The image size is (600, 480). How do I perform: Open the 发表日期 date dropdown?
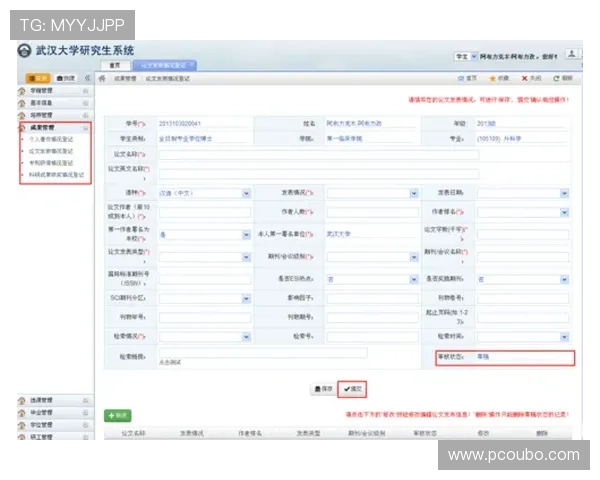564,193
